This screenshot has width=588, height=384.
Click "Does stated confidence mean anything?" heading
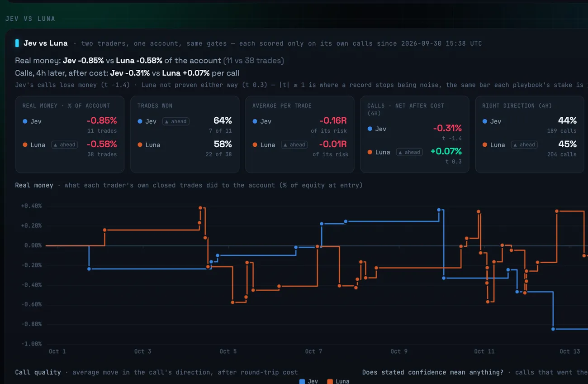(x=433, y=372)
